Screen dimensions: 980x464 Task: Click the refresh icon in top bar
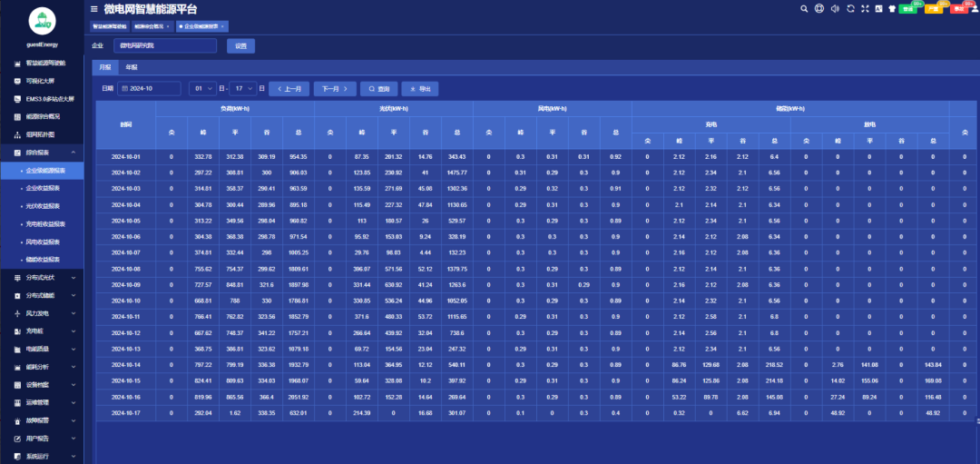click(850, 8)
